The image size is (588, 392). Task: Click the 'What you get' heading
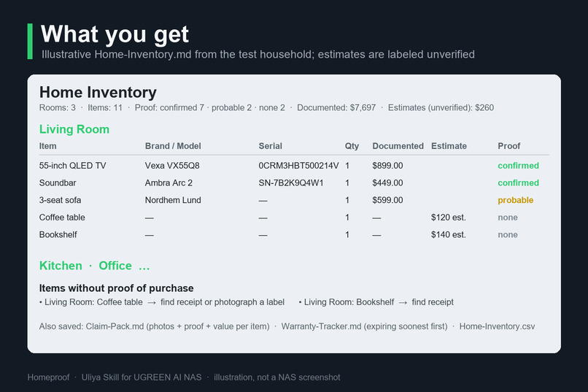(115, 34)
